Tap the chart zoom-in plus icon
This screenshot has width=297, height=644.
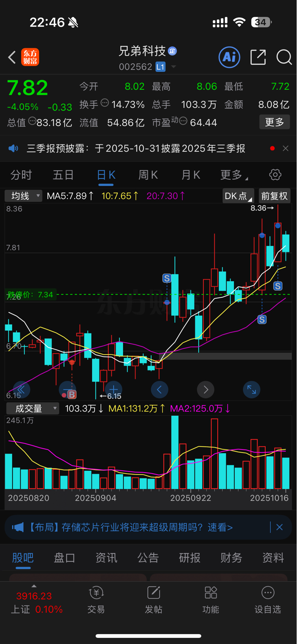click(114, 389)
